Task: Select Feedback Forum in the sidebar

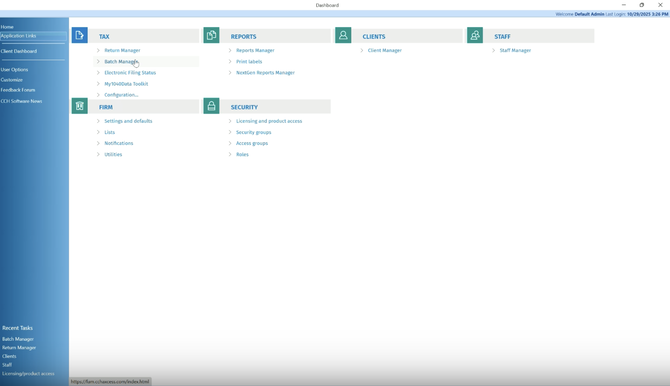Action: pos(18,90)
